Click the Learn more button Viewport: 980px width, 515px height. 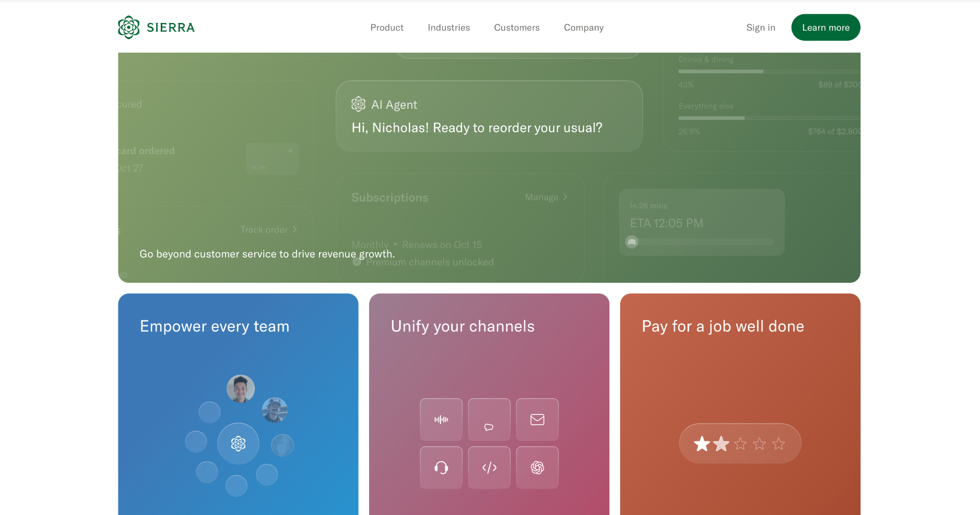point(826,28)
